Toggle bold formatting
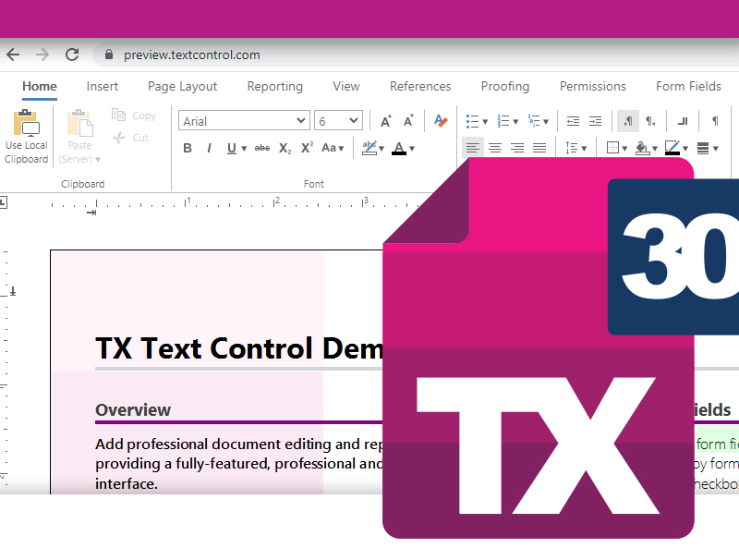 coord(188,148)
